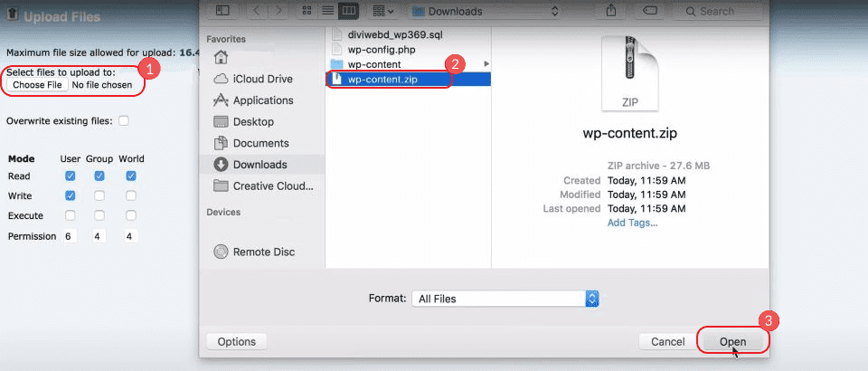This screenshot has width=868, height=371.
Task: Toggle the World Read permission checkbox
Action: click(130, 176)
